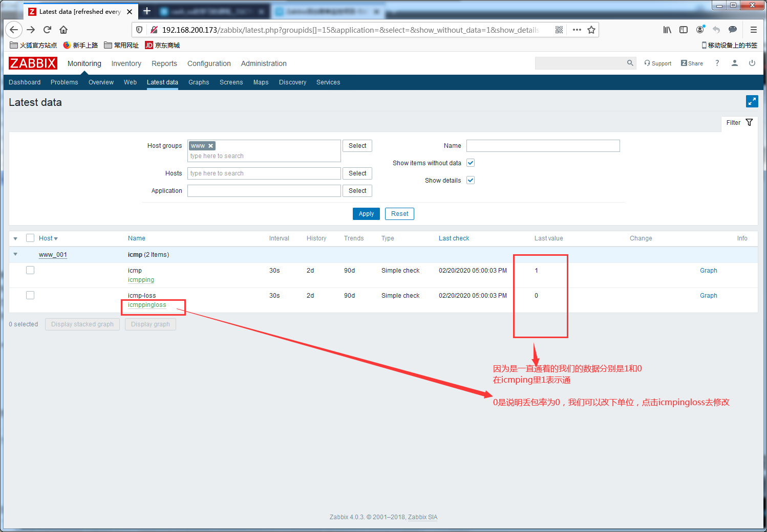Collapse the www_001 icmp group triangle

coord(15,254)
